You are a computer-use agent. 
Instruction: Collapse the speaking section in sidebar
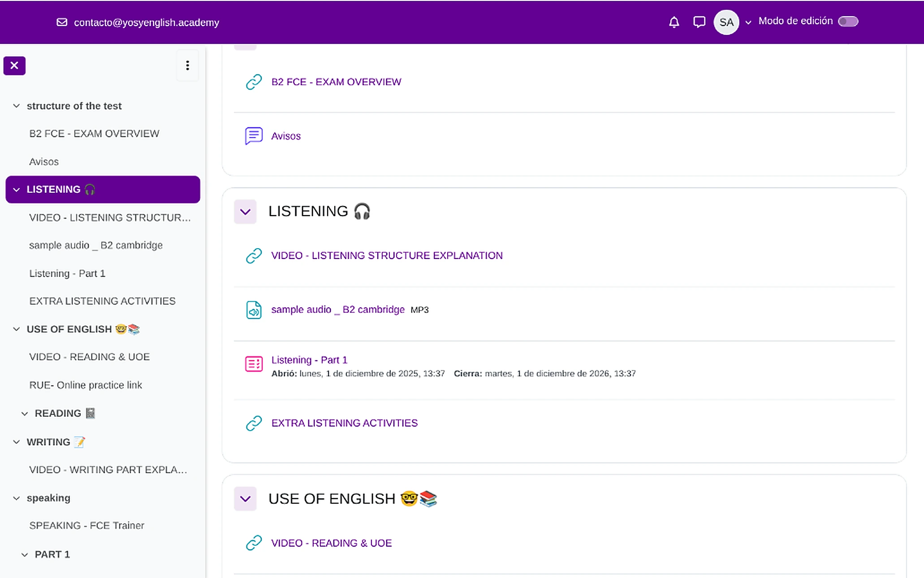(17, 498)
